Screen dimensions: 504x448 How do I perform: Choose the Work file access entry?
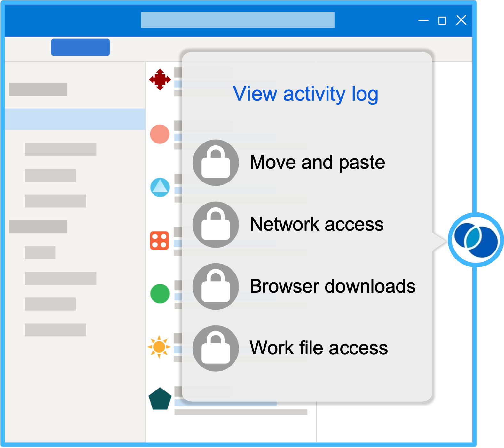pyautogui.click(x=319, y=348)
